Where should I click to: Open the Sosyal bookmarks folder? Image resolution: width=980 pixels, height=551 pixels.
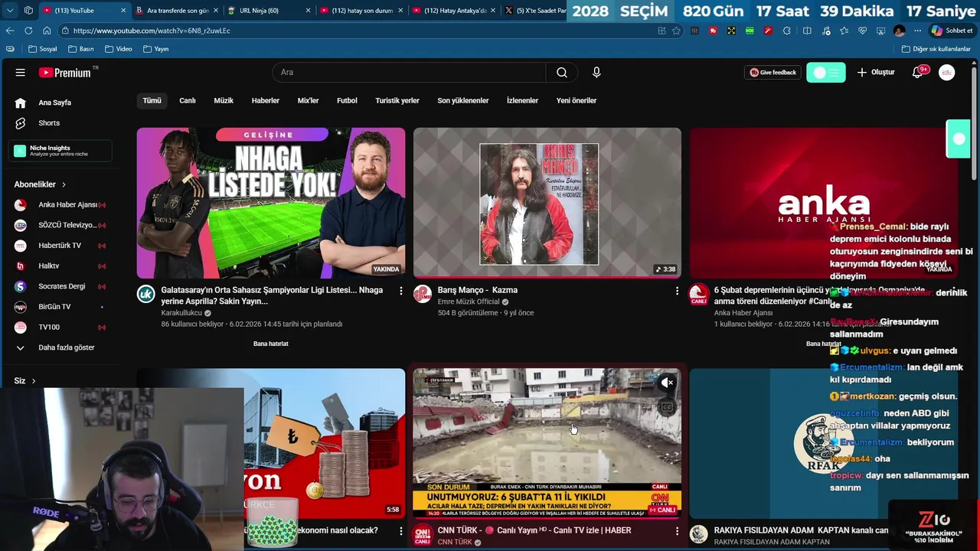point(43,49)
